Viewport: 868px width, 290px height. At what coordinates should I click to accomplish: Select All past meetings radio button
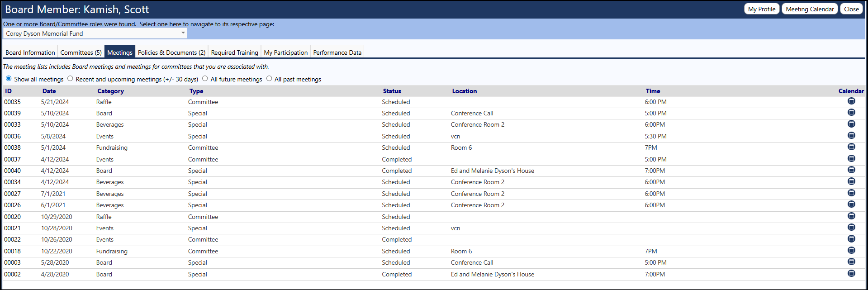[269, 78]
